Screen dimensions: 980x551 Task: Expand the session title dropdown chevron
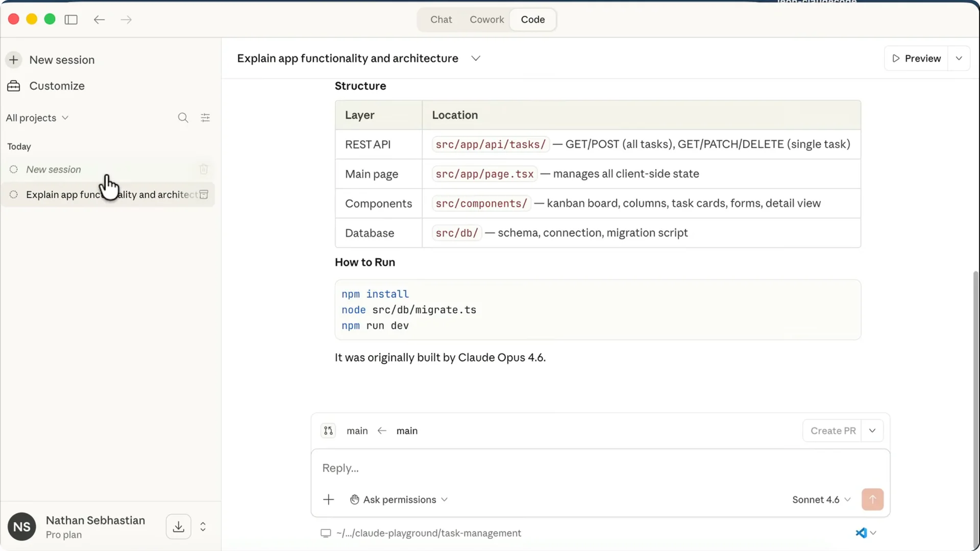pyautogui.click(x=476, y=58)
